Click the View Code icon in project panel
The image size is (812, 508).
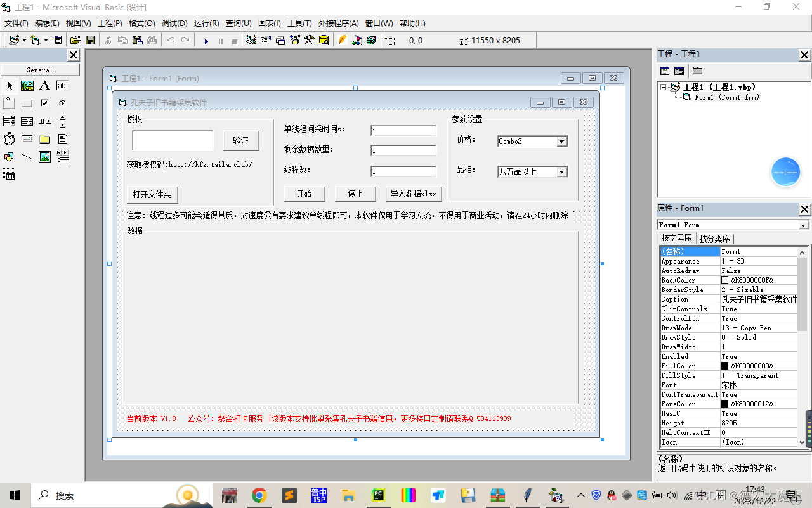[x=665, y=71]
